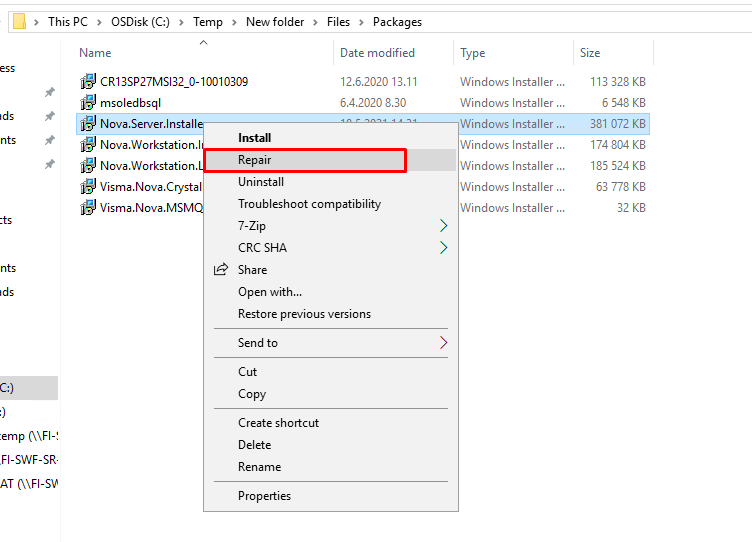The image size is (752, 542).
Task: Click Troubleshoot compatibility menu entry
Action: (x=309, y=204)
